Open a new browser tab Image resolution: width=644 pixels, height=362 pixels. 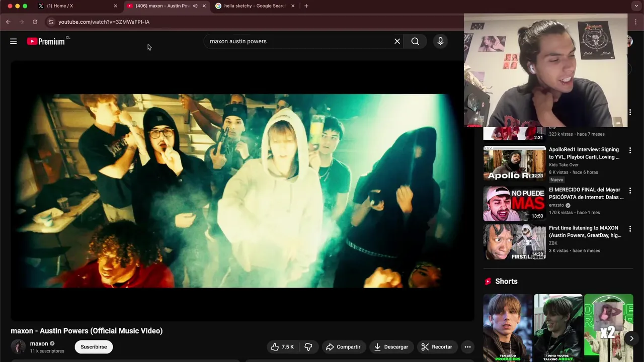(x=306, y=6)
